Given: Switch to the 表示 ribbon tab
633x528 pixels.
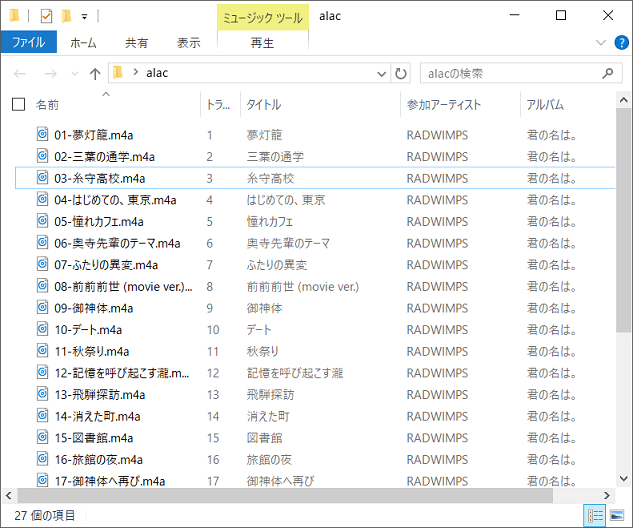Looking at the screenshot, I should (189, 43).
